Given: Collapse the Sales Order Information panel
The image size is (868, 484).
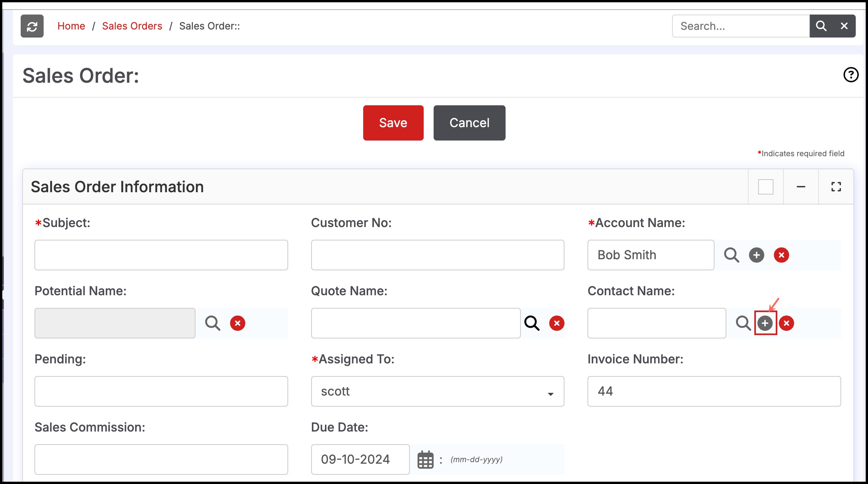Looking at the screenshot, I should (x=801, y=187).
